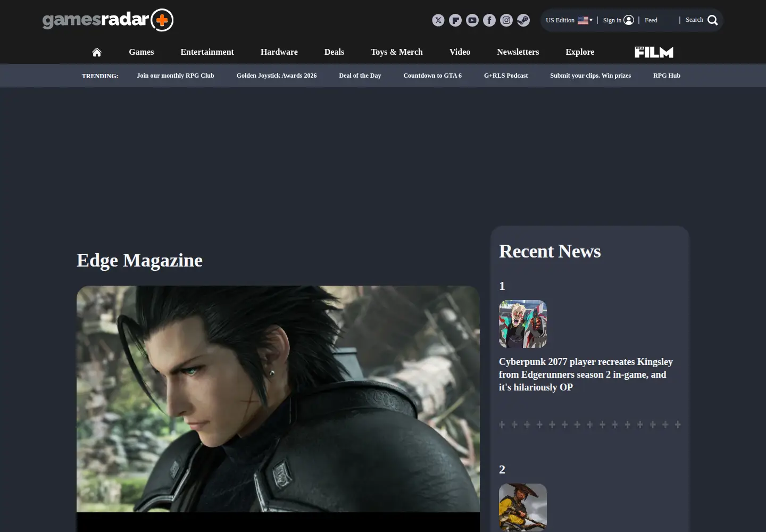This screenshot has height=532, width=766.
Task: Click Join our monthly RPG Club
Action: coord(176,76)
